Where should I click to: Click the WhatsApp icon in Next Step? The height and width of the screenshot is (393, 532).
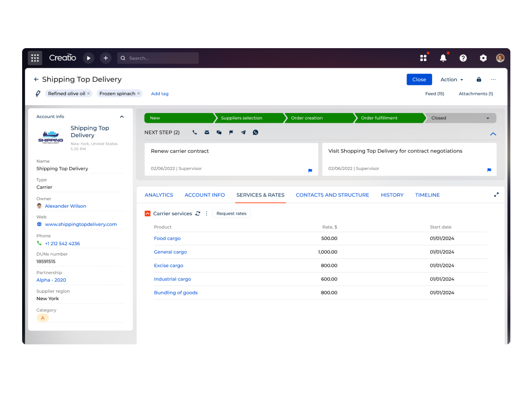pos(256,133)
